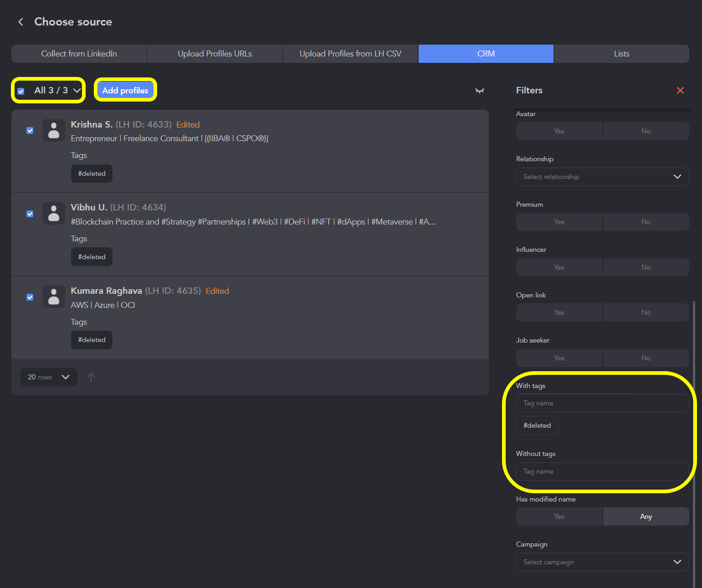Go back using the arrow beside Choose source

[20, 22]
